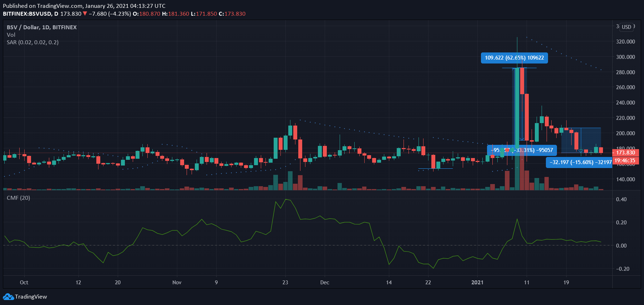Viewport: 644px width, 305px height.
Task: Click the 0.40 CMF axis label
Action: pos(621,199)
